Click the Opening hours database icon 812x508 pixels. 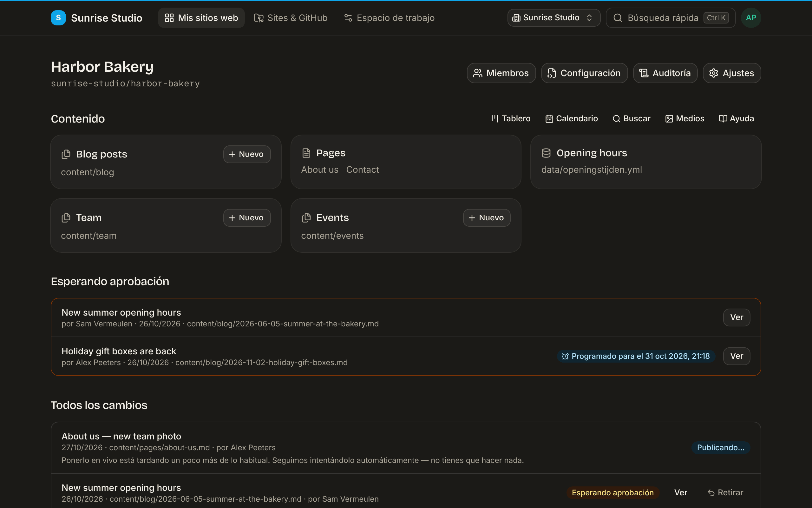pos(546,153)
